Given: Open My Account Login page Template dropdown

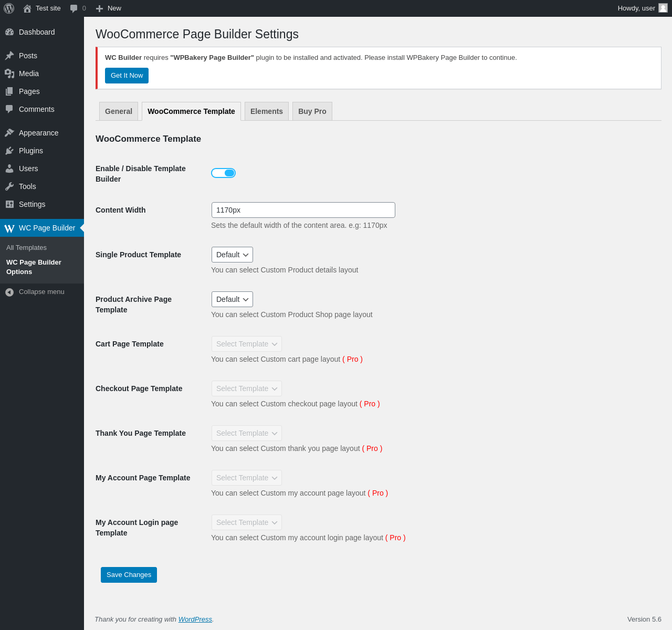Looking at the screenshot, I should click(x=247, y=522).
